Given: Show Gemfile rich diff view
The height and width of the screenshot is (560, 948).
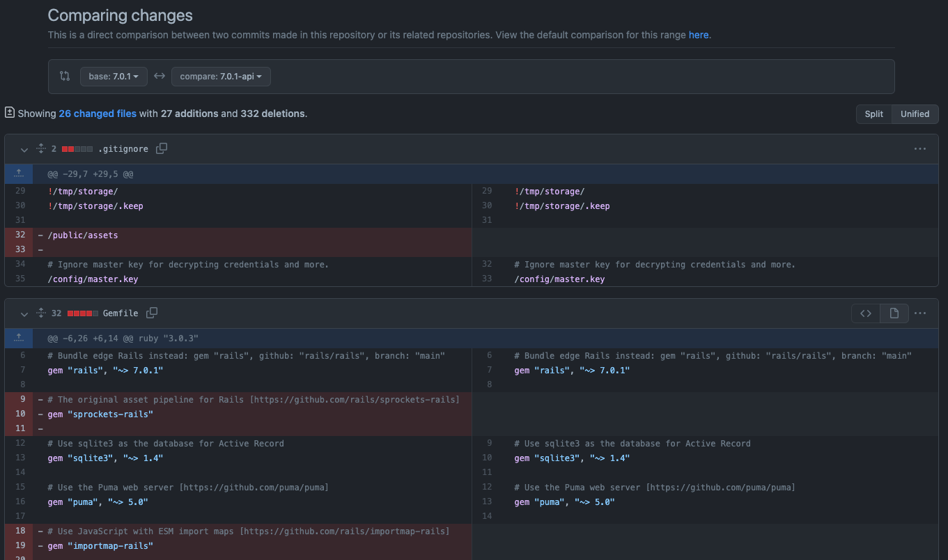Looking at the screenshot, I should click(894, 313).
